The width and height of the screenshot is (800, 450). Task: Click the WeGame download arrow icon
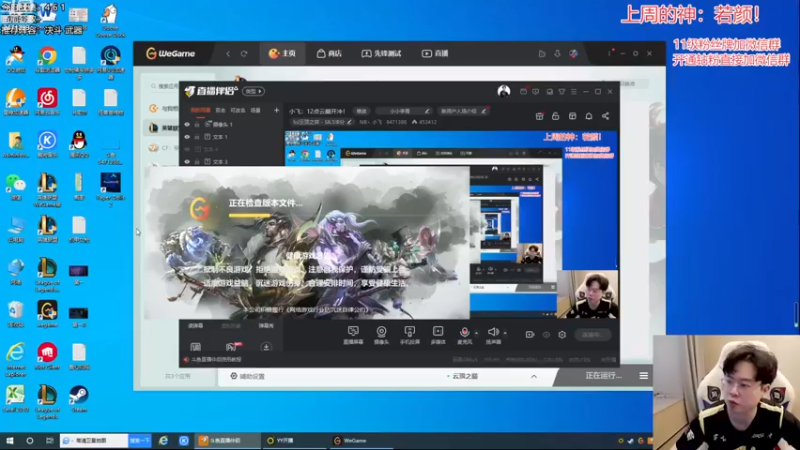(557, 54)
